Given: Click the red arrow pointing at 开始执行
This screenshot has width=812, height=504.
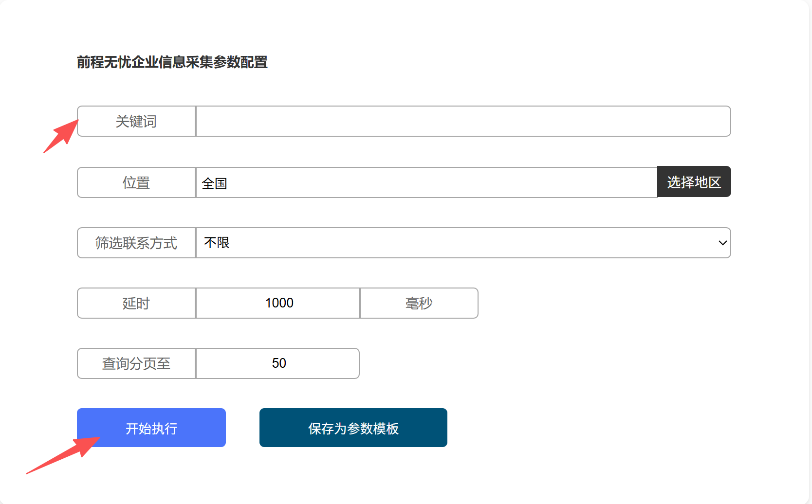Looking at the screenshot, I should [63, 455].
